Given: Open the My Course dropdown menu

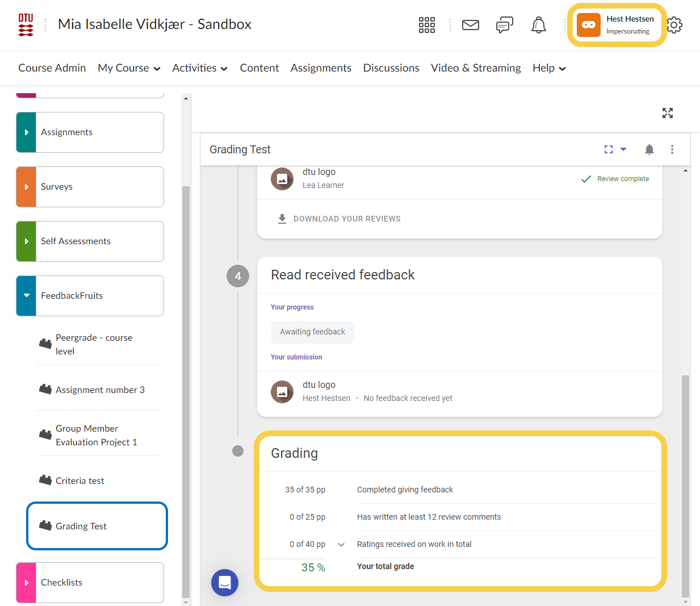Looking at the screenshot, I should coord(129,68).
